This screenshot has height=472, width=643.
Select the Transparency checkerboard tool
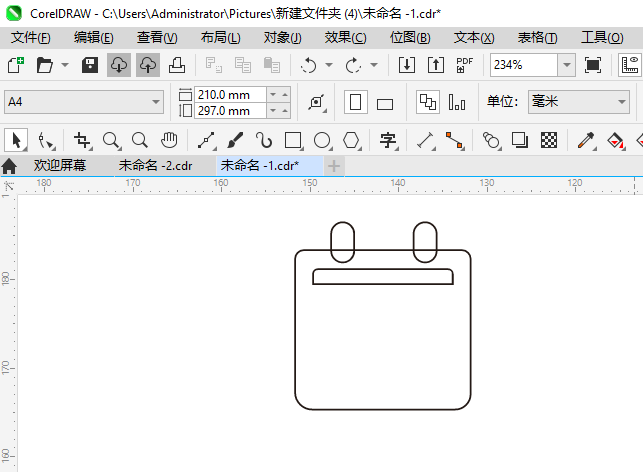click(549, 140)
